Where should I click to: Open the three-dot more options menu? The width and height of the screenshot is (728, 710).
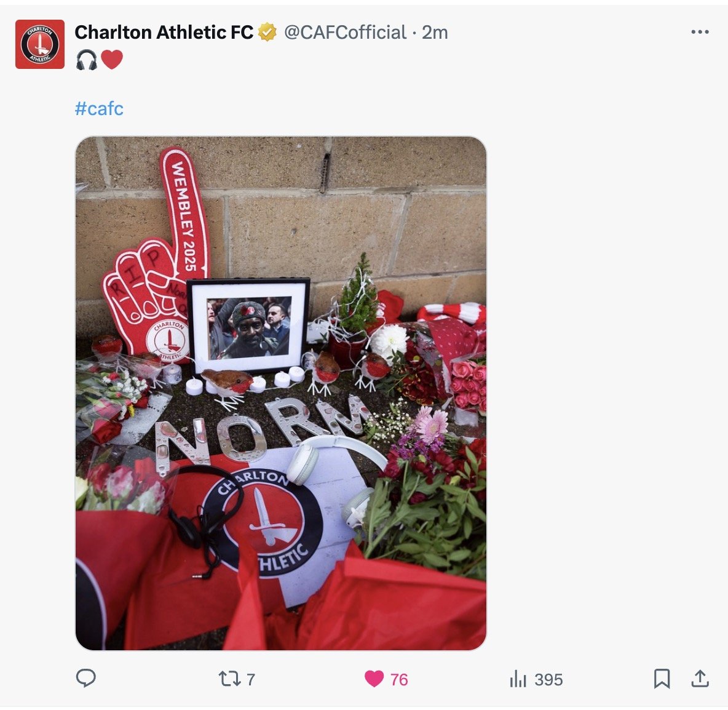[700, 32]
